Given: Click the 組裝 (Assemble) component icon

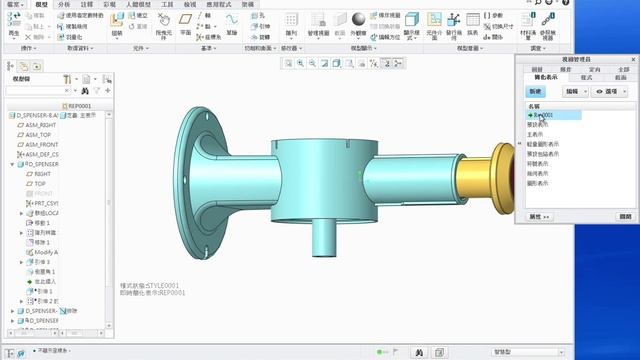Looking at the screenshot, I should [x=117, y=20].
